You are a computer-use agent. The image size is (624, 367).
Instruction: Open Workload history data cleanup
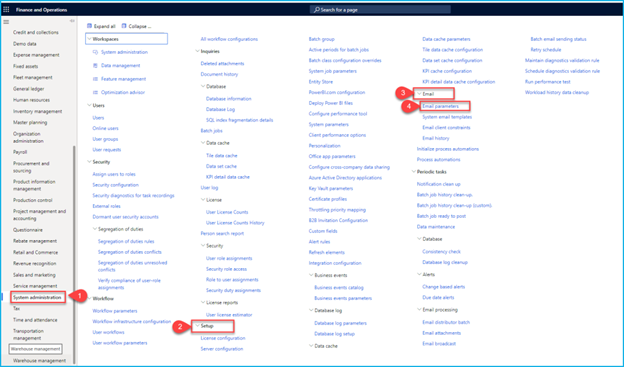[557, 92]
